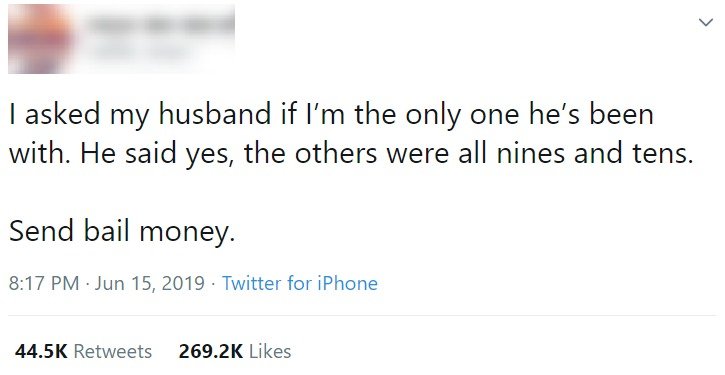Open the tweet options chevron menu
This screenshot has width=725, height=375.
pos(705,22)
